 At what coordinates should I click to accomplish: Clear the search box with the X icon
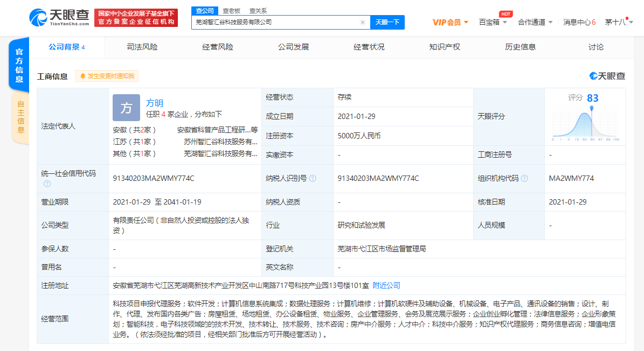pyautogui.click(x=362, y=23)
